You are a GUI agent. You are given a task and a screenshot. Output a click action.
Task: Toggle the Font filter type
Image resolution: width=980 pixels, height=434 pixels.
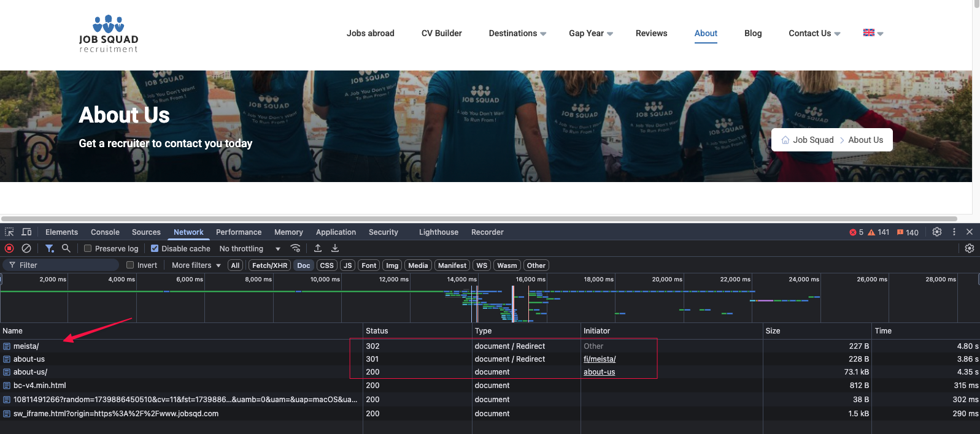pyautogui.click(x=369, y=265)
